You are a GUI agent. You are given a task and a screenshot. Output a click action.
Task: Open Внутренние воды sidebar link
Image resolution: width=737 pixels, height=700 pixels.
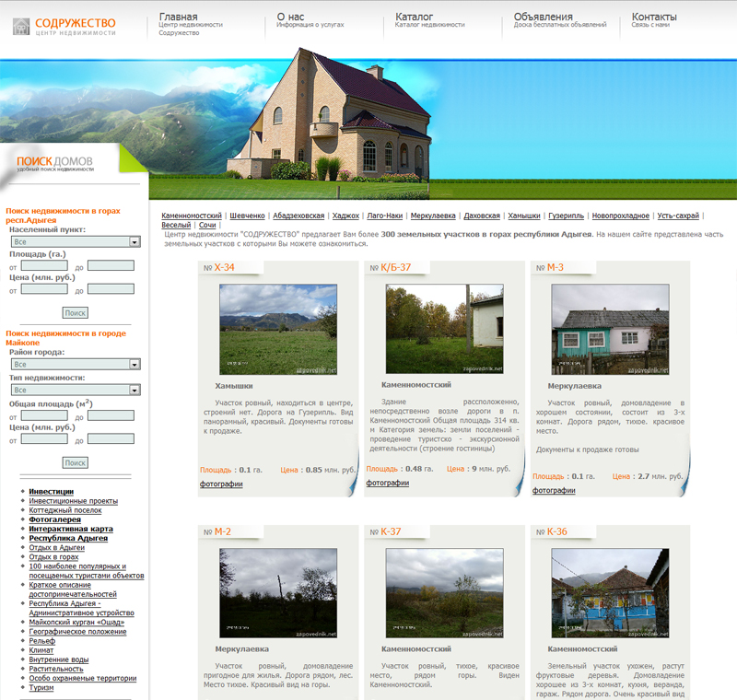tap(59, 660)
